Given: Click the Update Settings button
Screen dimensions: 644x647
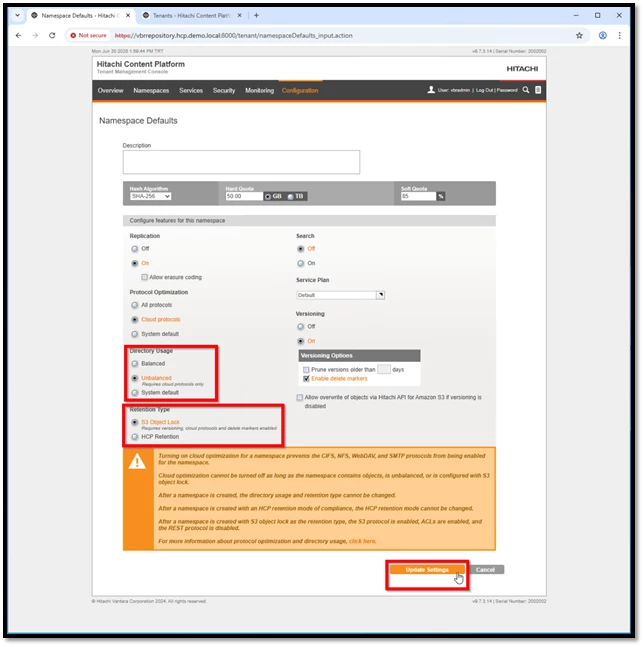Looking at the screenshot, I should pos(427,570).
